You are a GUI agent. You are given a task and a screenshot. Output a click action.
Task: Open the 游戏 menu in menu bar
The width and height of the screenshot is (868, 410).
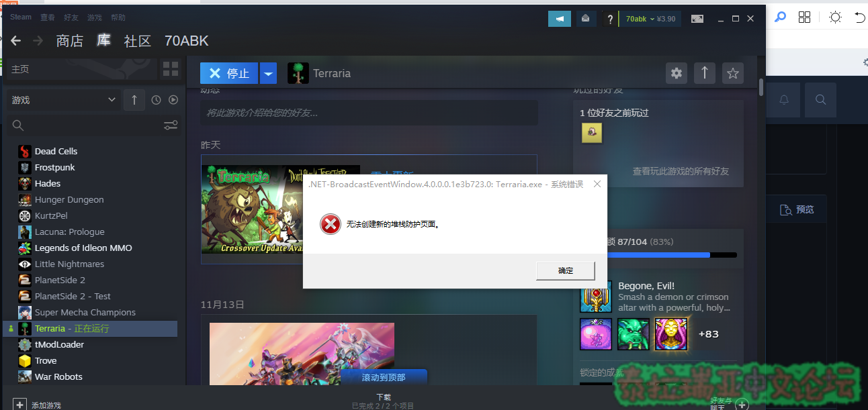[x=95, y=17]
